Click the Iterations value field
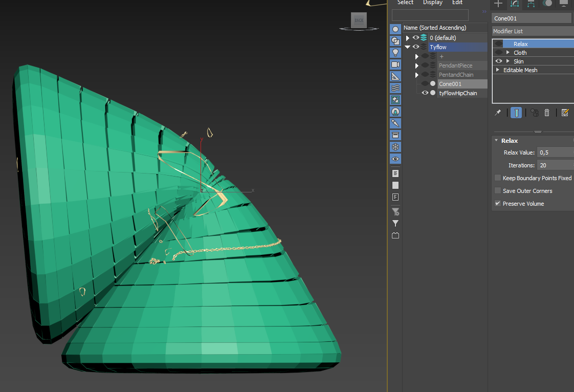 (554, 165)
